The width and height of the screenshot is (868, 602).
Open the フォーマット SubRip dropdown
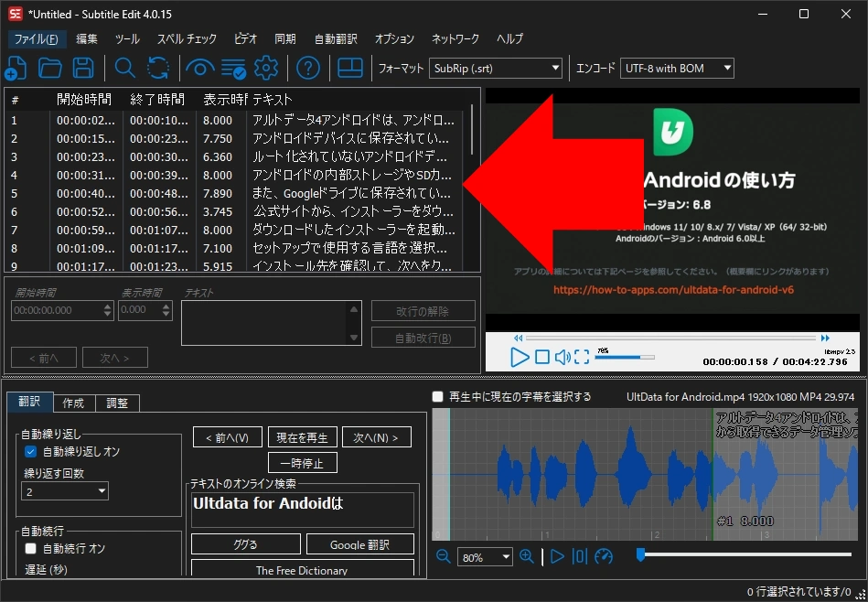point(496,68)
